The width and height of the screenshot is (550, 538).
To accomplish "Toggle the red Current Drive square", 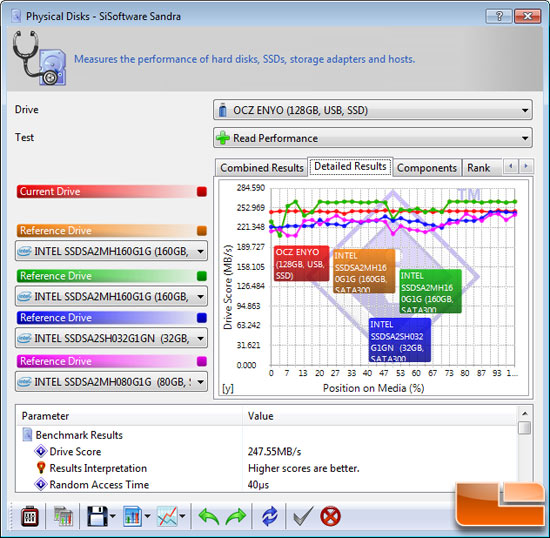I will pyautogui.click(x=202, y=191).
